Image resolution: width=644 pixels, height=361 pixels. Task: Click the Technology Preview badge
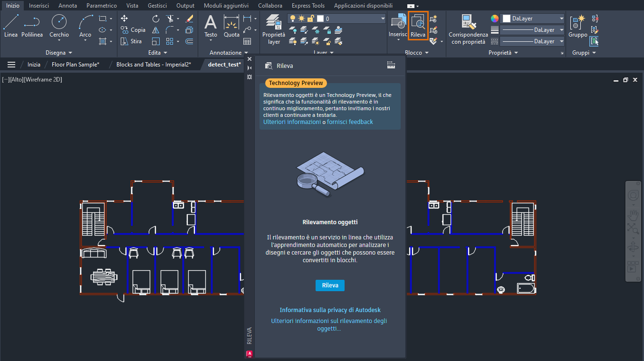[x=296, y=83]
